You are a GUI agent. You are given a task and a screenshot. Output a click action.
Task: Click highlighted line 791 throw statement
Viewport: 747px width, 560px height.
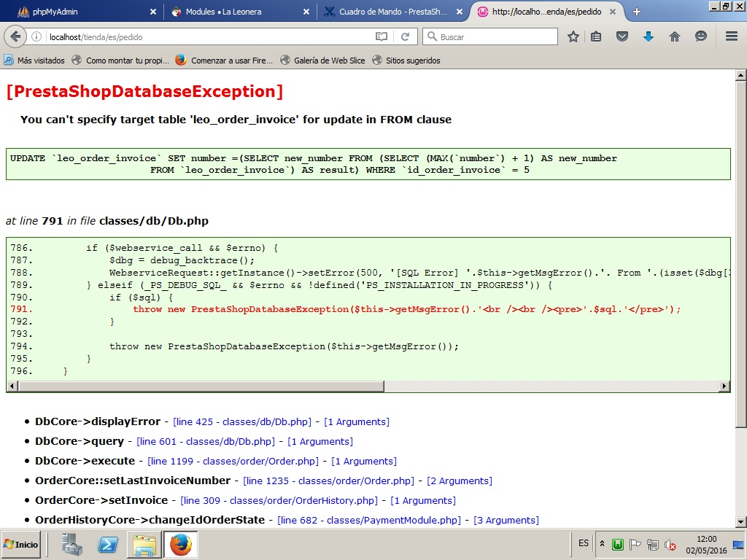point(407,309)
